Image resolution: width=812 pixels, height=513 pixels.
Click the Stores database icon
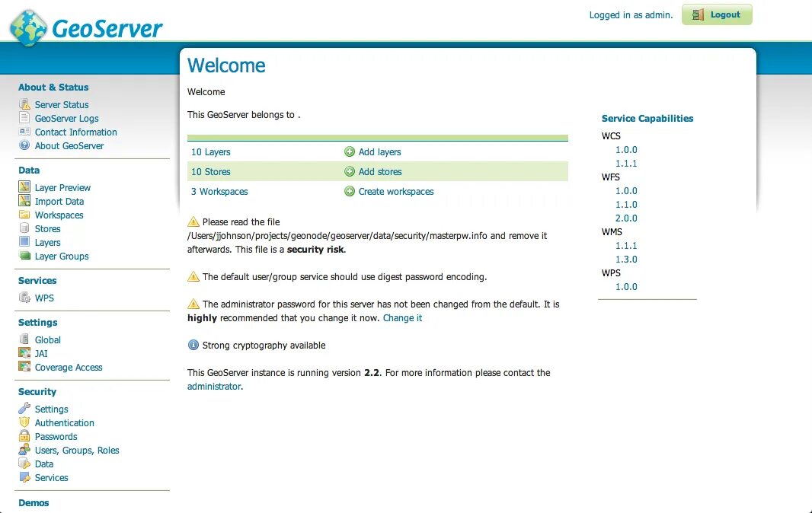click(24, 228)
